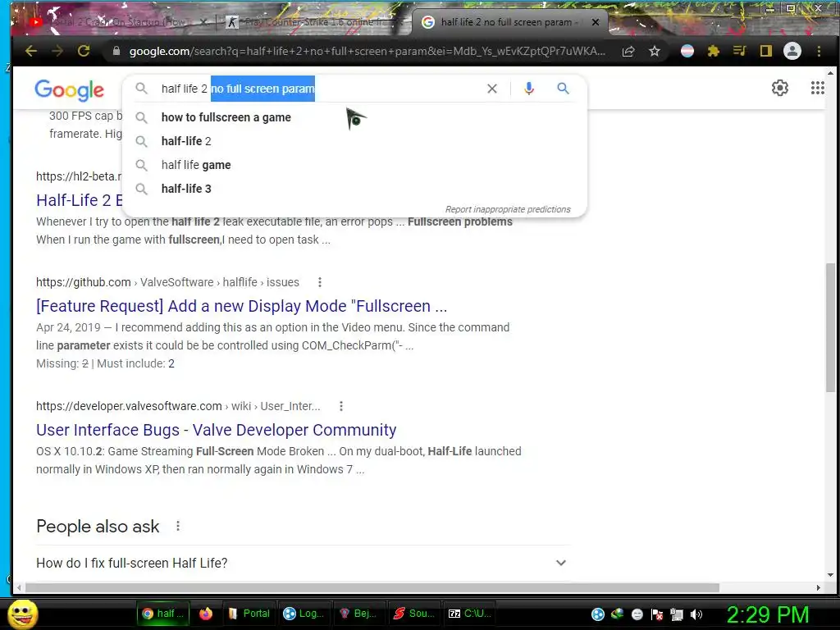Open the Google apps grid
Viewport: 840px width, 630px height.
coord(818,88)
